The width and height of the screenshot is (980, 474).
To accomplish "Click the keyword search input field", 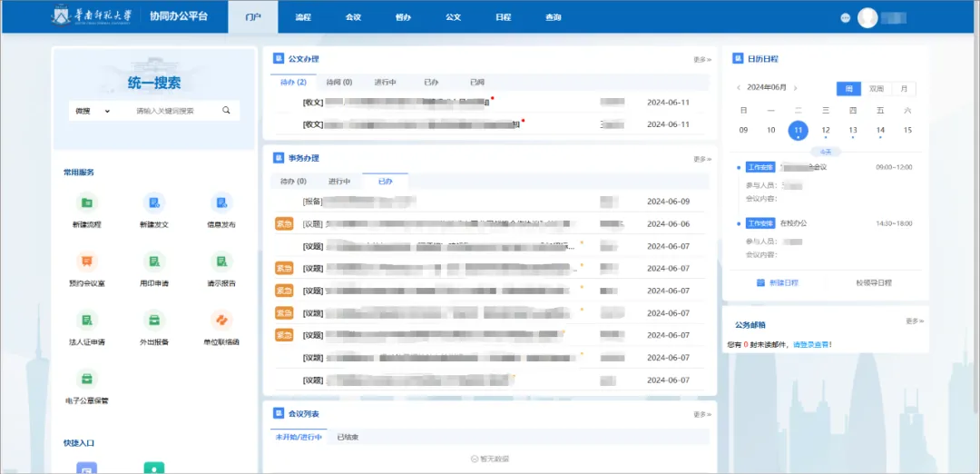I will click(166, 111).
